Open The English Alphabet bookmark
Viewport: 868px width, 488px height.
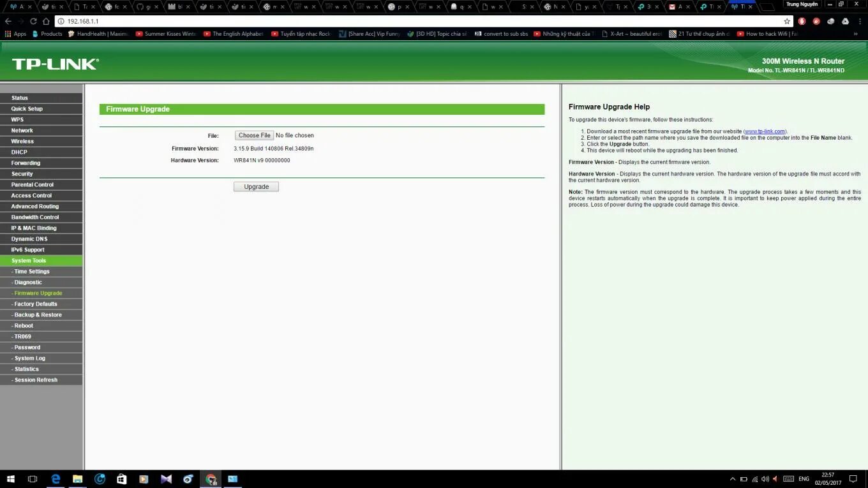[x=233, y=34]
